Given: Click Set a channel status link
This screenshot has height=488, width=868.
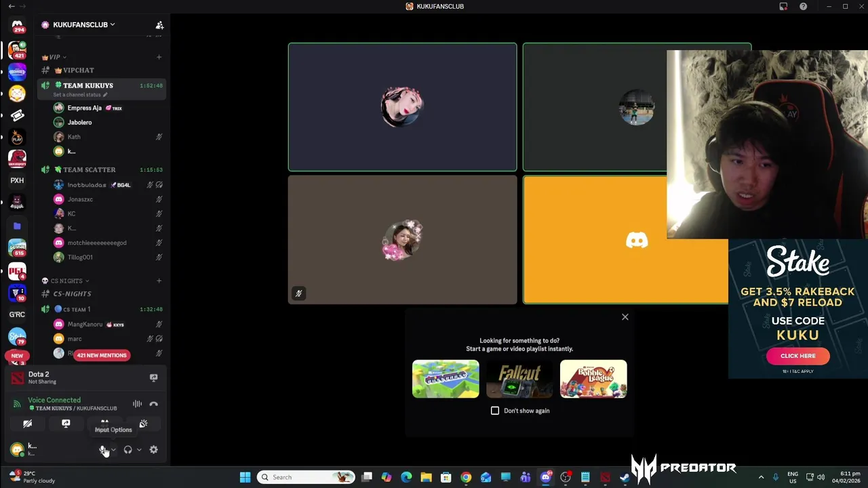Looking at the screenshot, I should (80, 95).
